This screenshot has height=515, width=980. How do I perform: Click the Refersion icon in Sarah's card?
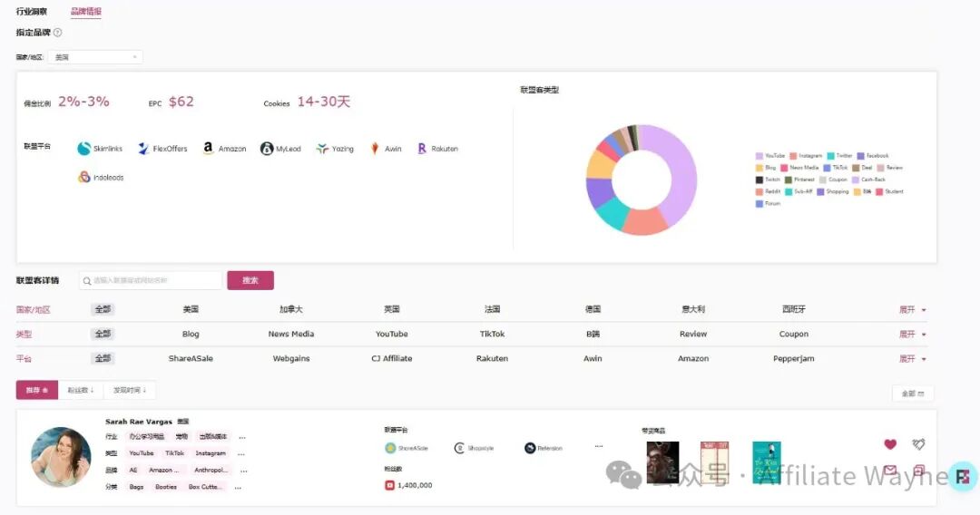pyautogui.click(x=530, y=448)
